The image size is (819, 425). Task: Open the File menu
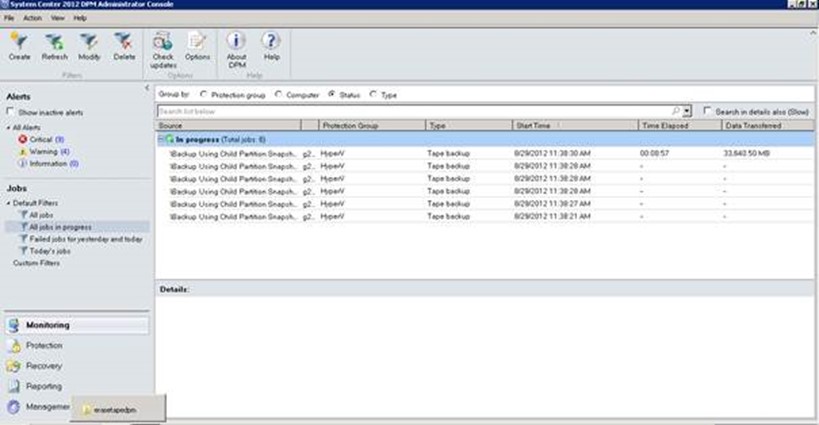point(9,18)
